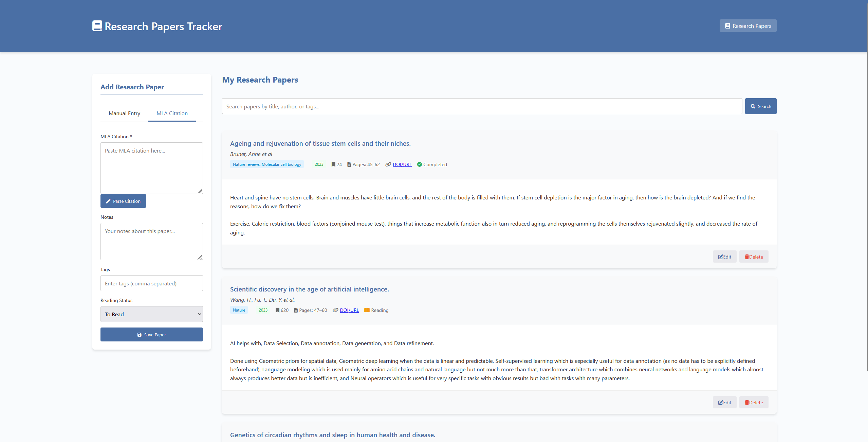868x442 pixels.
Task: Edit the Ageing and rejuvenation paper
Action: click(725, 257)
